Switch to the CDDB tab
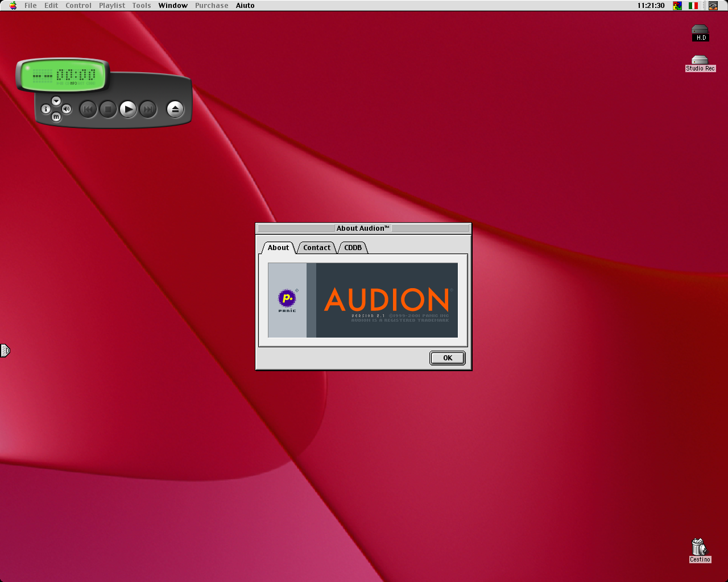Viewport: 728px width, 582px height. [353, 247]
